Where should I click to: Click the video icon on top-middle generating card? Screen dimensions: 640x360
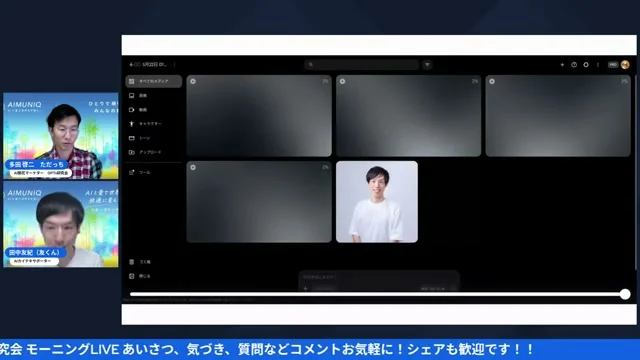click(342, 82)
